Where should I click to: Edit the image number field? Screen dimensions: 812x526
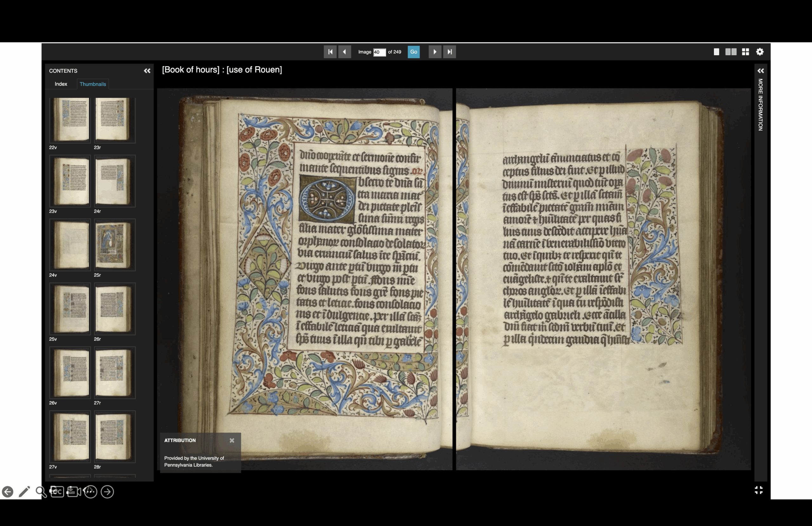coord(379,52)
